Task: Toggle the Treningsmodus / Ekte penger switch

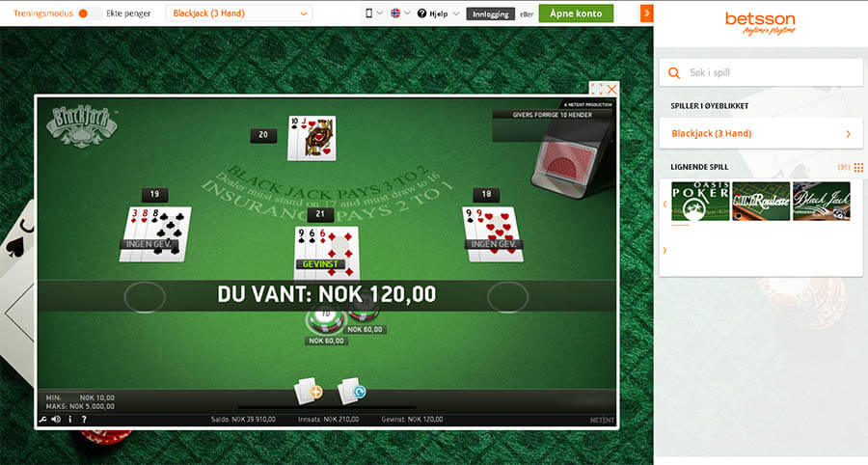Action: click(x=89, y=14)
